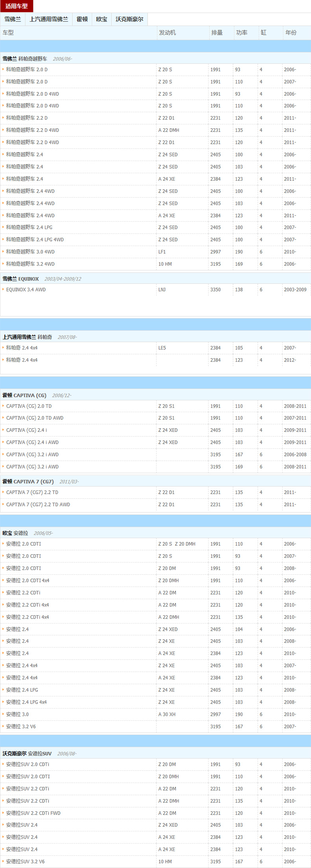Click the year cell 2006-2008
Screen dimensions: 311x868
click(295, 455)
